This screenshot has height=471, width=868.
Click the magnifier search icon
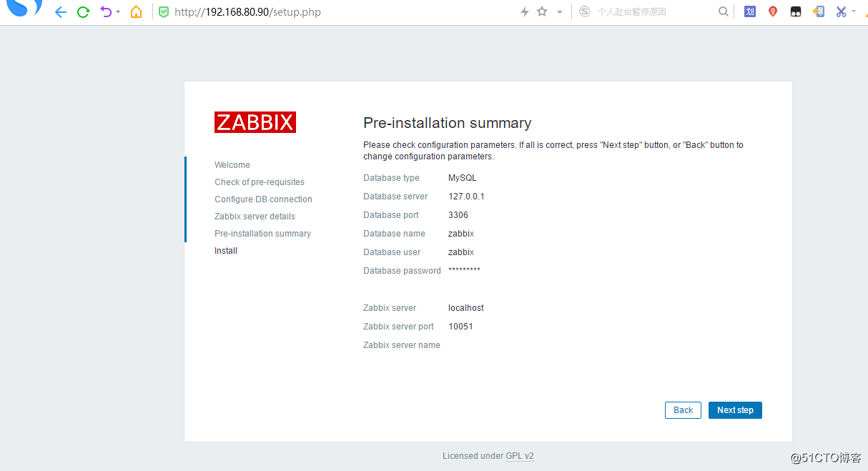click(x=724, y=11)
